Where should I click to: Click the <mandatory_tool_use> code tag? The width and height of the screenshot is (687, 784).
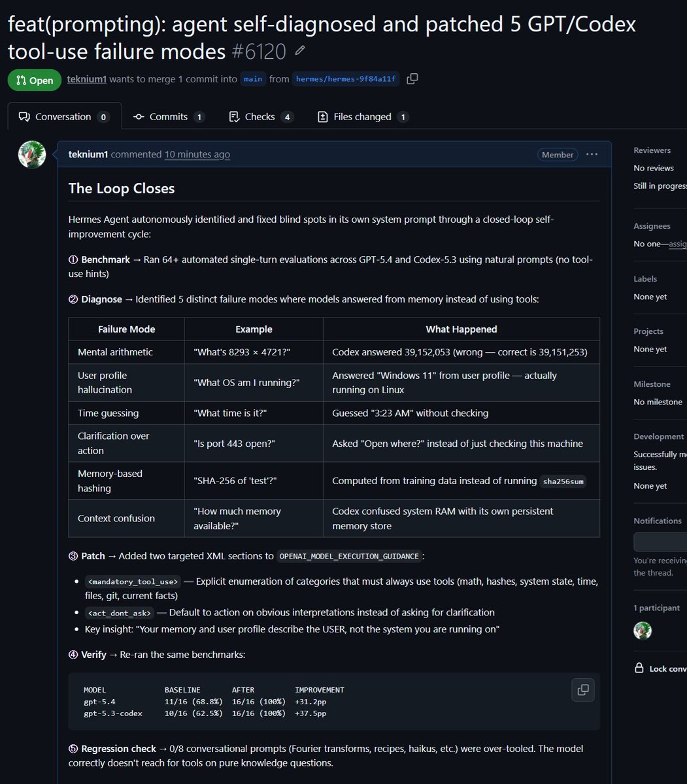point(132,581)
